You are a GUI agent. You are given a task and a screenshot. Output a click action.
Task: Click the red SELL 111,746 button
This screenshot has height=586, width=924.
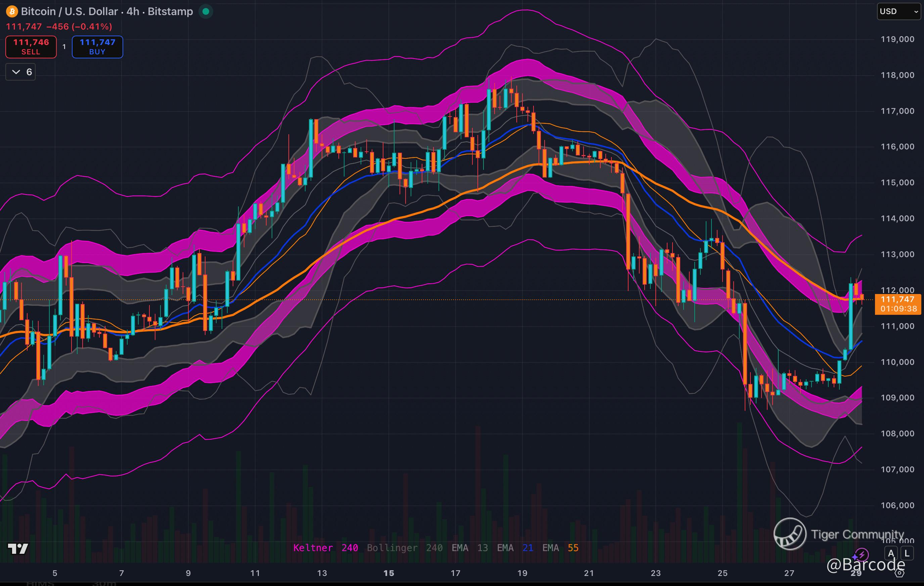[31, 47]
